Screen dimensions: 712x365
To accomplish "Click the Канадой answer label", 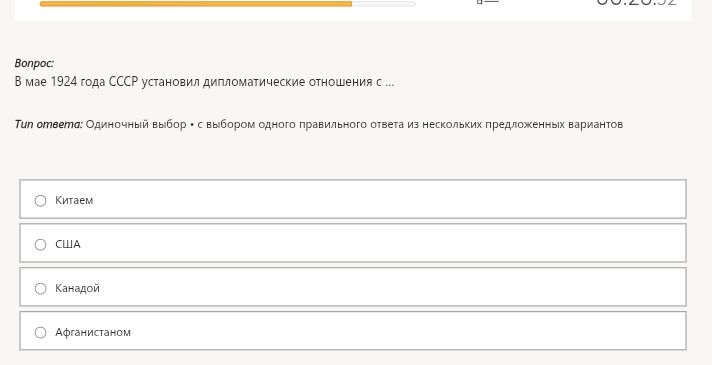I will click(x=77, y=288).
